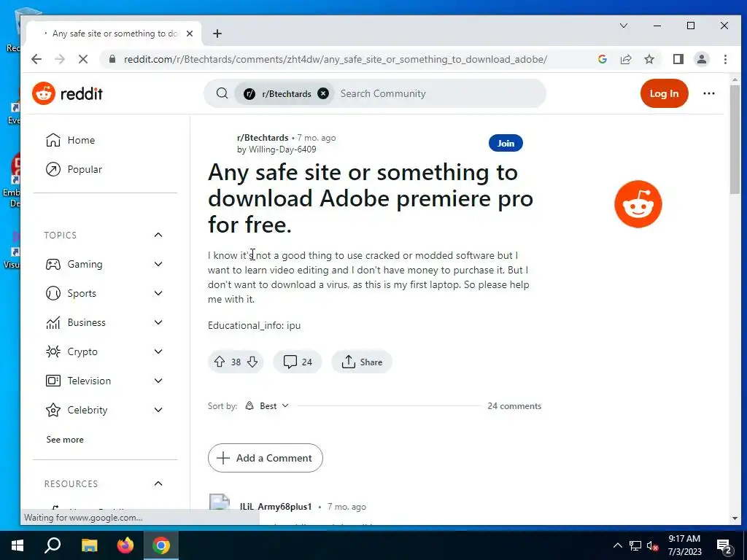Click the Sports ball icon
Viewport: 747px width, 560px height.
click(53, 293)
